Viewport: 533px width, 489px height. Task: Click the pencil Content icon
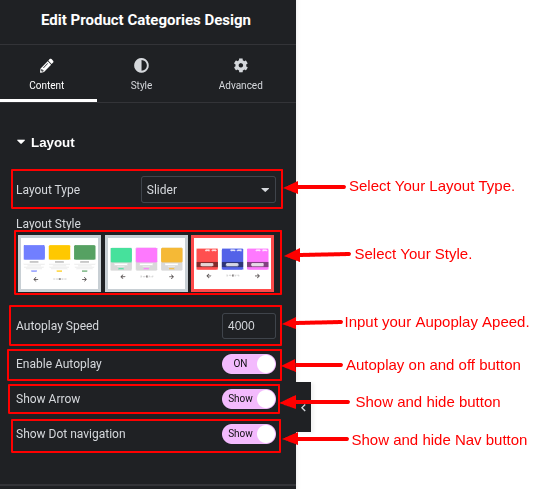pos(47,66)
